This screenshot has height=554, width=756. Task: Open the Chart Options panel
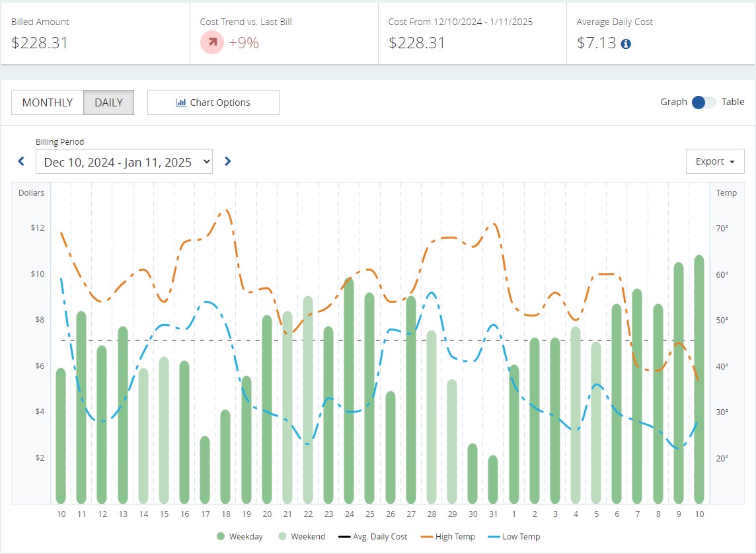[x=213, y=102]
